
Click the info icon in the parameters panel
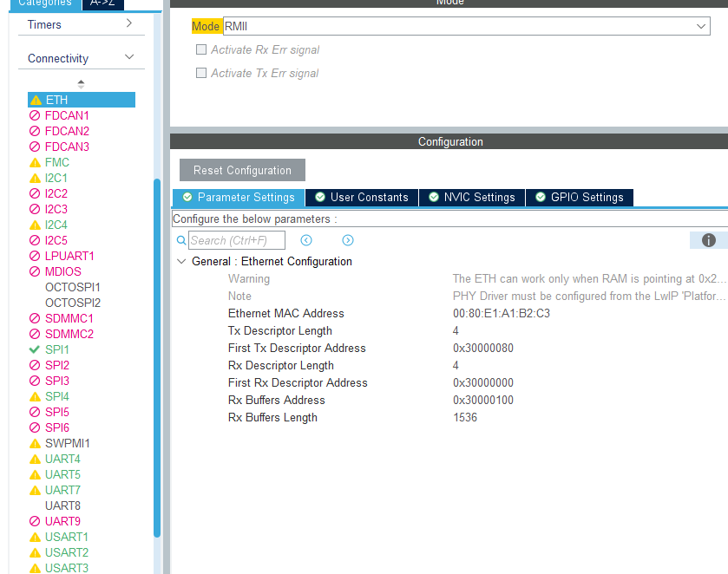pyautogui.click(x=709, y=239)
